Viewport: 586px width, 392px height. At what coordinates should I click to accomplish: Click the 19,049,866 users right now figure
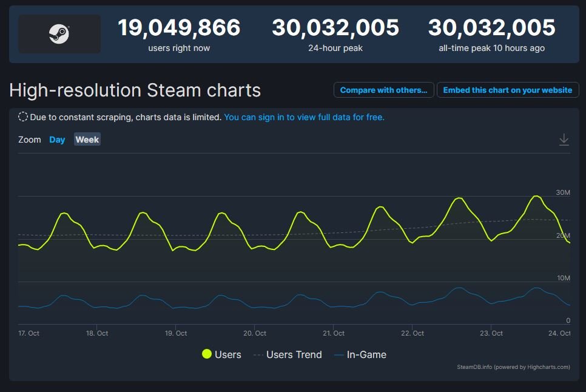tap(179, 28)
